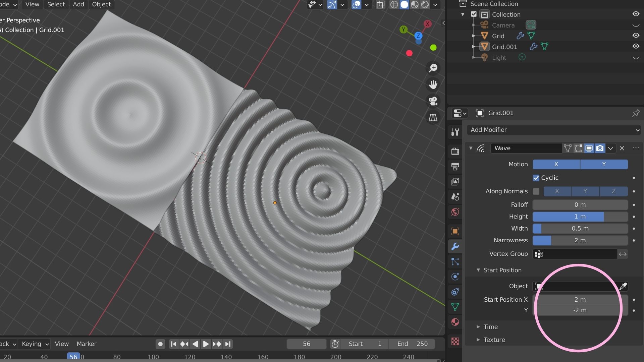Expand the Time section of Wave modifier
This screenshot has height=362, width=644.
[x=479, y=326]
